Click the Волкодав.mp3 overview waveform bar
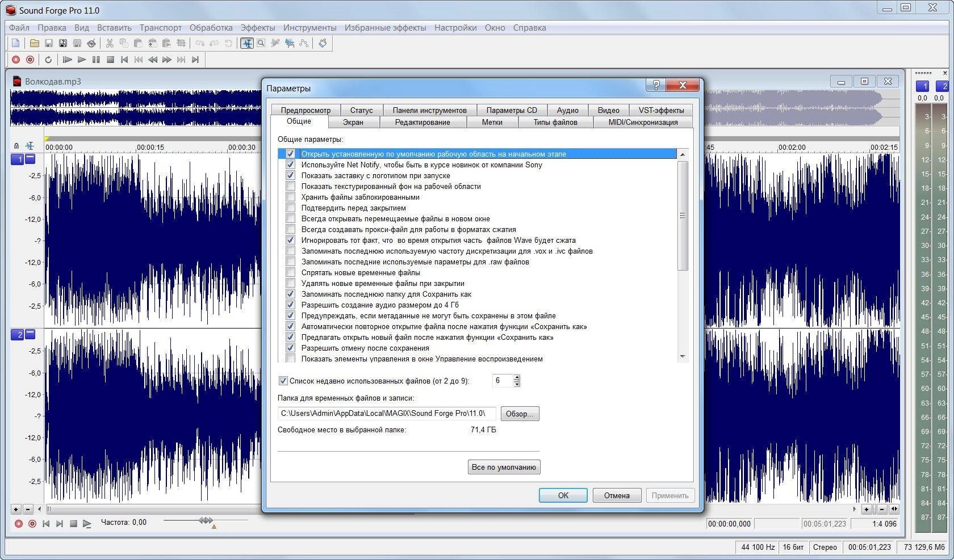Image resolution: width=954 pixels, height=560 pixels. pos(454,107)
